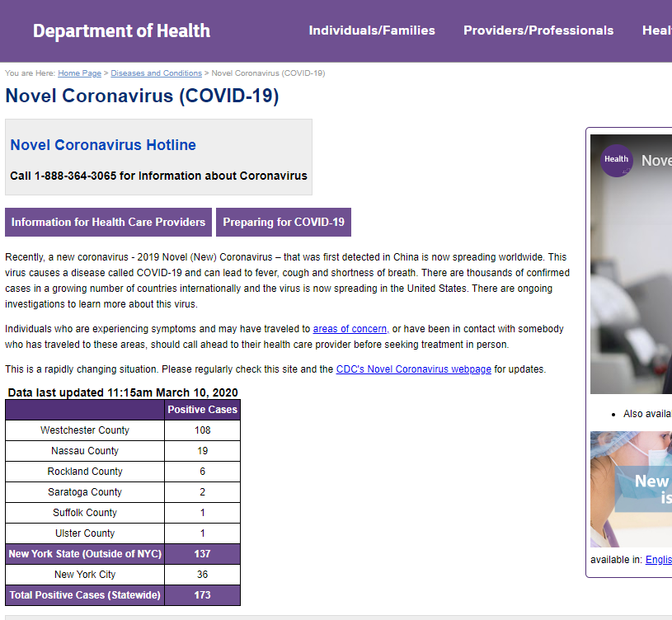Go to the Home Page breadcrumb link
Image resolution: width=672 pixels, height=620 pixels.
pyautogui.click(x=79, y=73)
